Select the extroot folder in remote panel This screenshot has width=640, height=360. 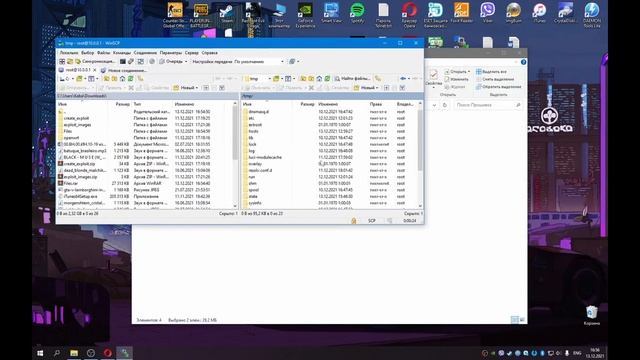click(x=255, y=124)
